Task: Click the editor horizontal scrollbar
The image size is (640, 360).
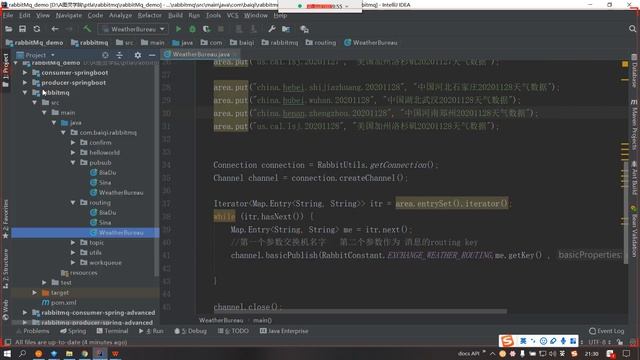Action: coord(359,311)
